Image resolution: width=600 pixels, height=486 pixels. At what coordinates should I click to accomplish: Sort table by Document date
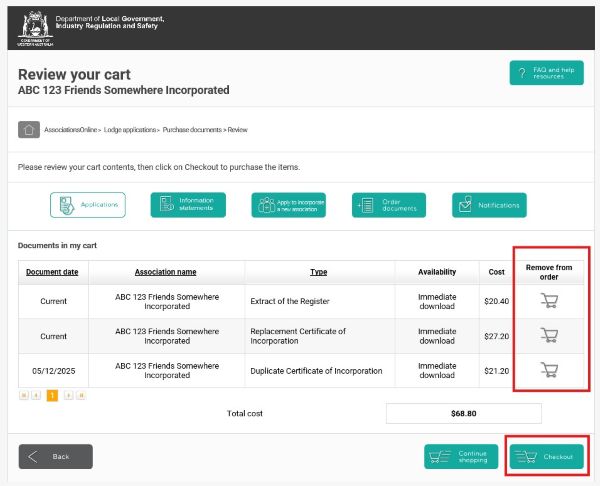(x=52, y=272)
